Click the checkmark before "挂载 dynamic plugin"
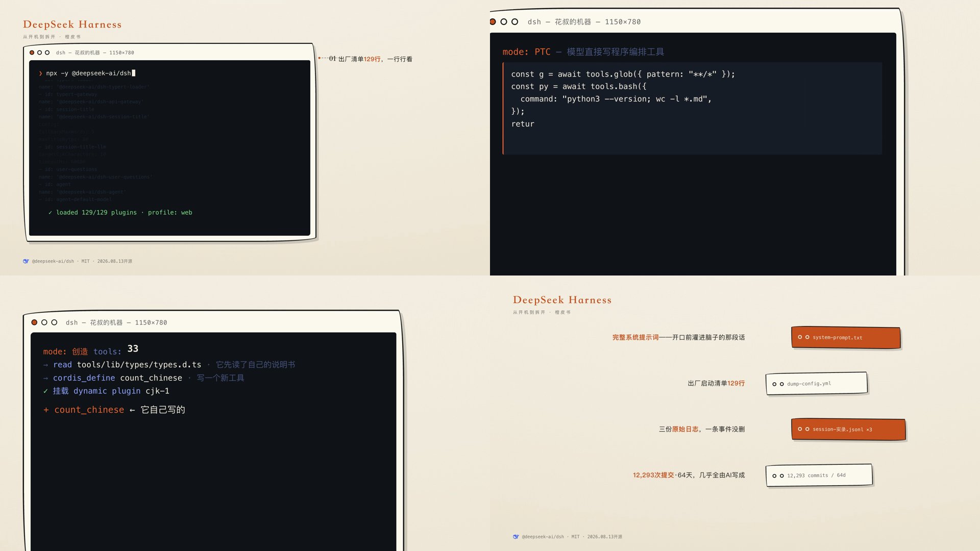The image size is (980, 551). [45, 391]
